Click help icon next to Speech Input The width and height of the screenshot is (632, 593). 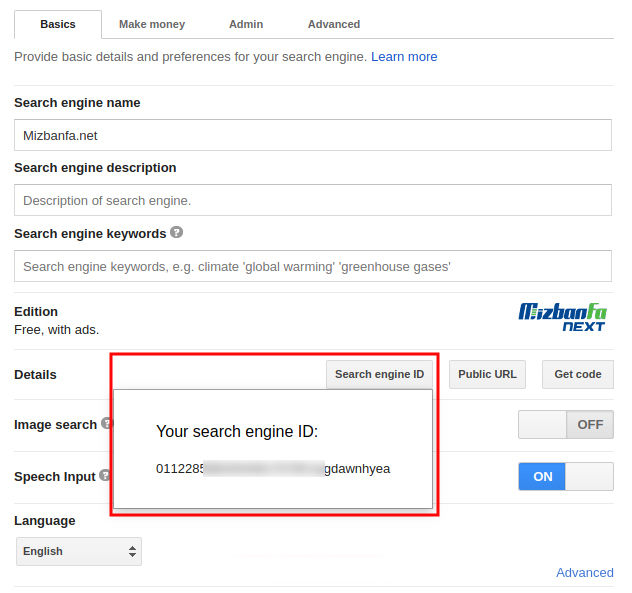[104, 476]
